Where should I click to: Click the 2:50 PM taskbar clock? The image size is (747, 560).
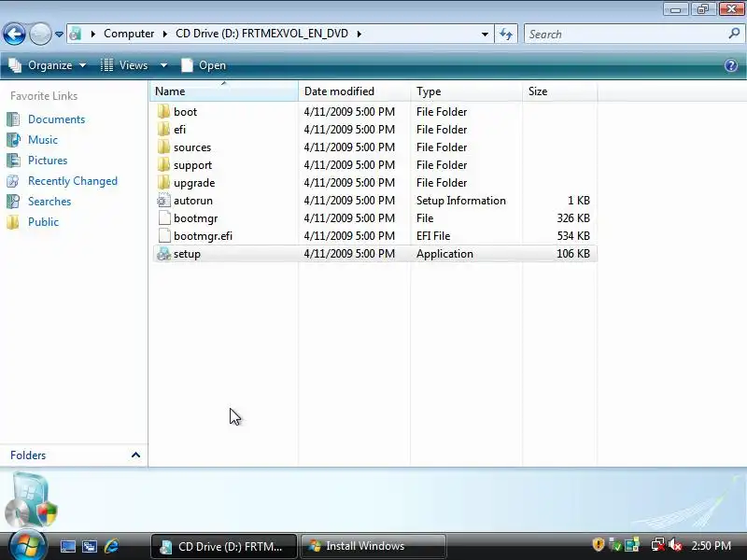tap(711, 546)
